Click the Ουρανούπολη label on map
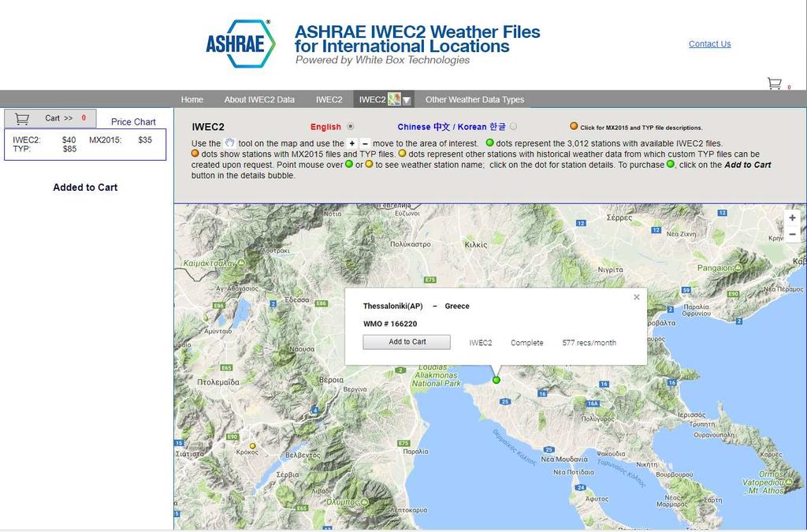The image size is (807, 532). click(716, 435)
